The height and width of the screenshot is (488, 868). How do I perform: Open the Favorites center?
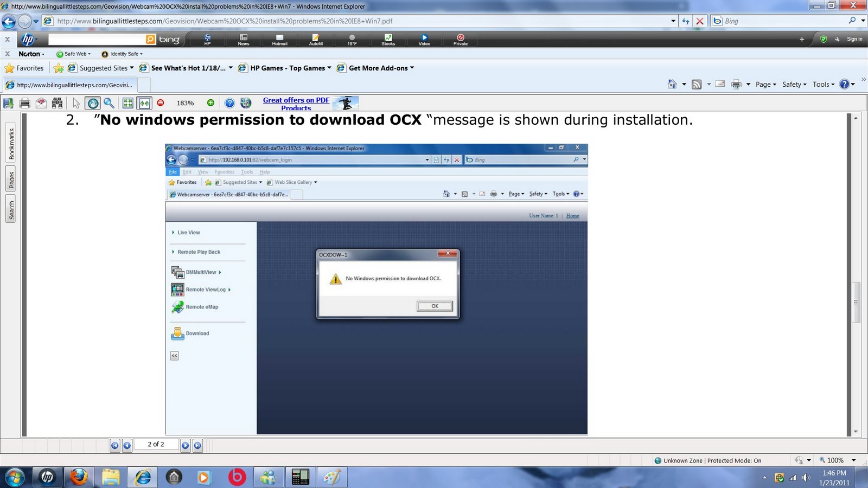[x=24, y=68]
